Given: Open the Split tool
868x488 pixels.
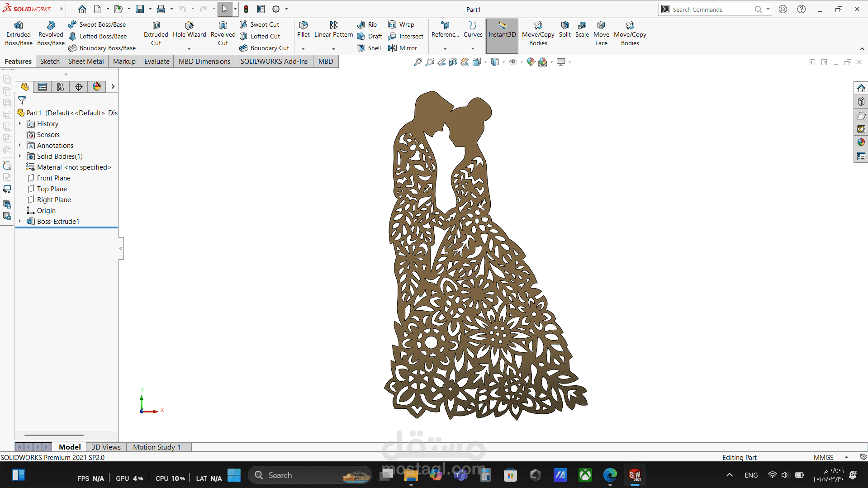Looking at the screenshot, I should [564, 30].
